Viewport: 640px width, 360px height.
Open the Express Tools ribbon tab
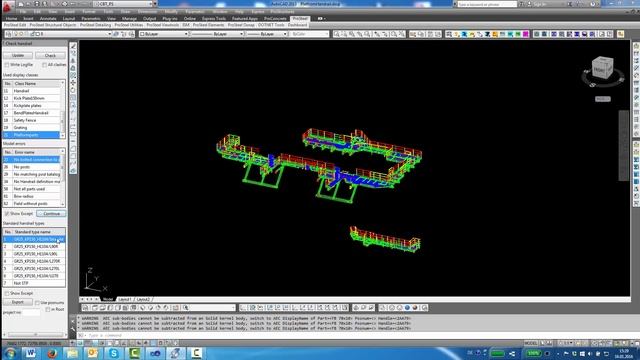click(x=213, y=18)
